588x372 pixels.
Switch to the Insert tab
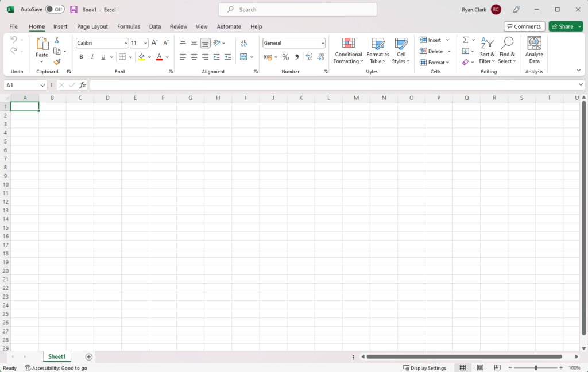coord(60,26)
